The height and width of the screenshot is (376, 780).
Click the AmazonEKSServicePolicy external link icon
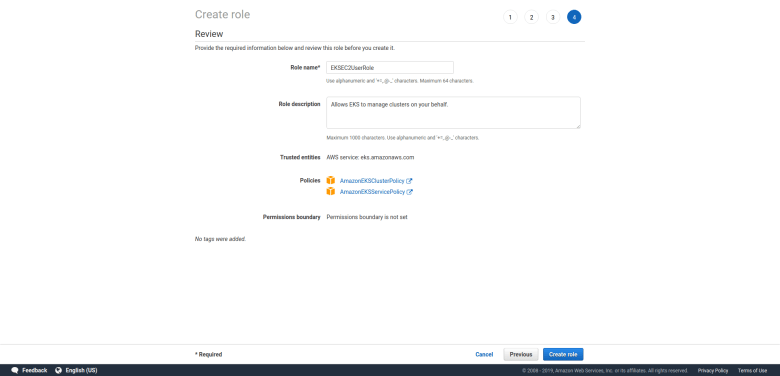point(410,192)
